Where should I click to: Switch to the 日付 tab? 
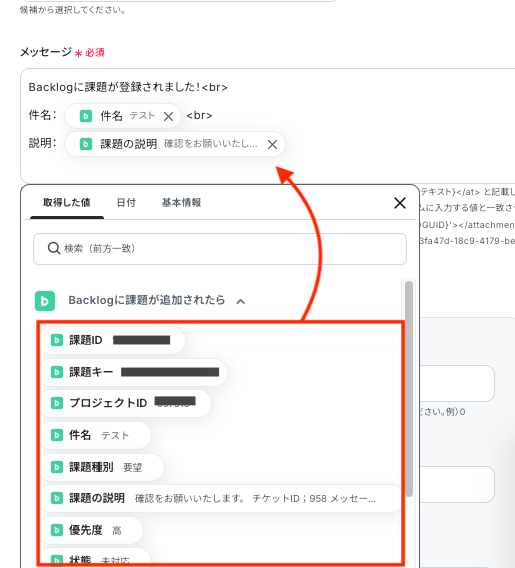(x=126, y=202)
